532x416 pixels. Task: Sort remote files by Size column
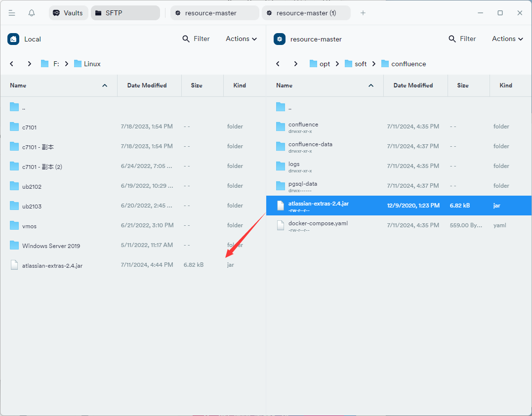[x=469, y=85]
